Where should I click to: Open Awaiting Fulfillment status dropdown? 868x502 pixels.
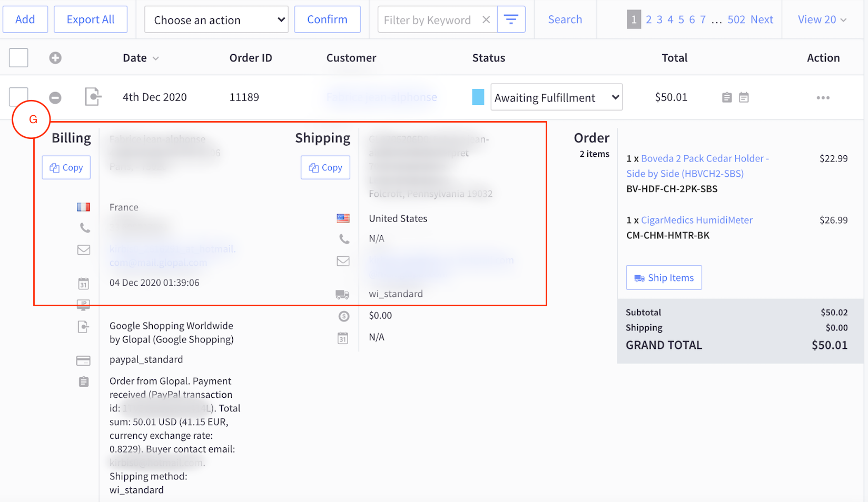[556, 97]
